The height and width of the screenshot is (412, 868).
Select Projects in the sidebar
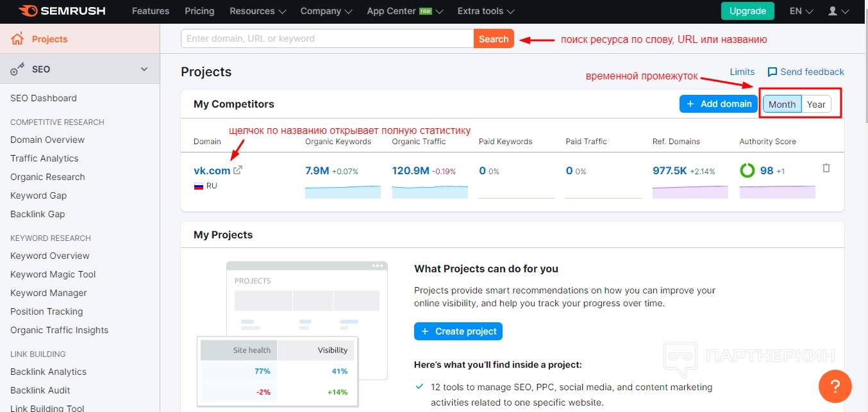[79, 39]
